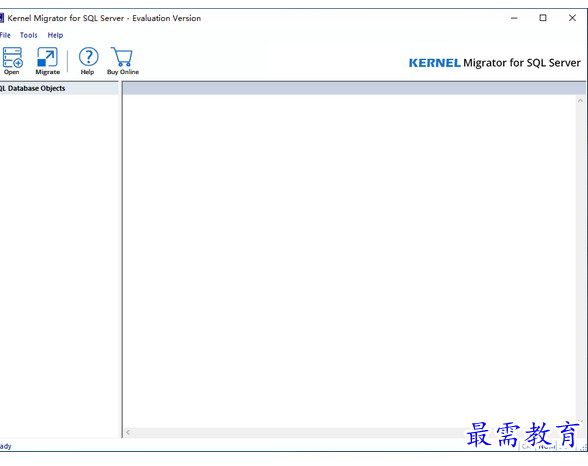Open a database with the Open icon
This screenshot has width=588, height=466.
coord(12,61)
